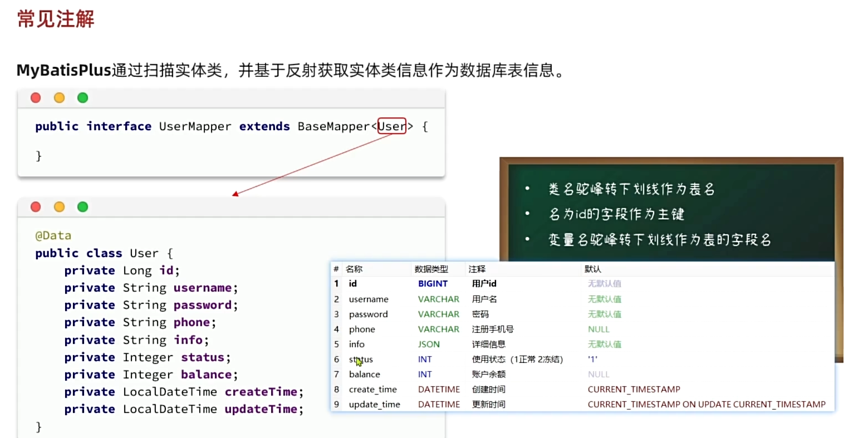Click blackboard line '名为id的字段作为主键'
The image size is (868, 438).
pyautogui.click(x=616, y=214)
